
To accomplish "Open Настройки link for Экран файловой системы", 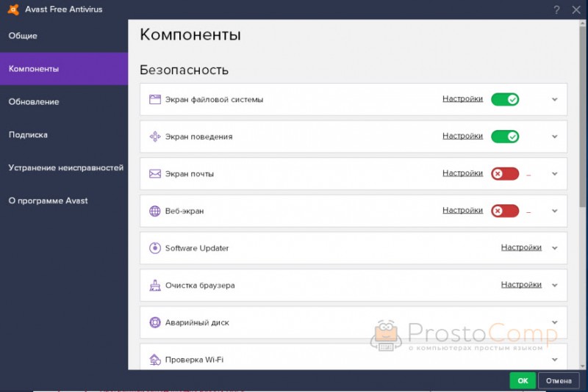I will point(462,99).
